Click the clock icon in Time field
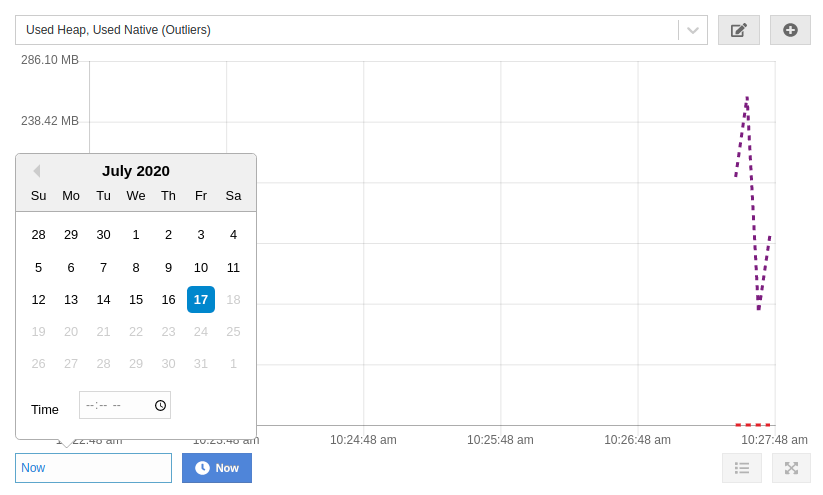 pos(160,405)
